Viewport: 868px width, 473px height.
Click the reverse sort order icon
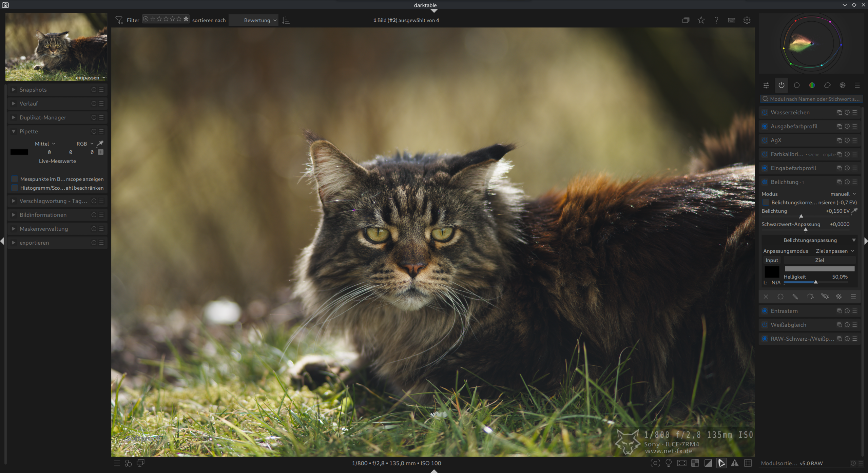286,20
